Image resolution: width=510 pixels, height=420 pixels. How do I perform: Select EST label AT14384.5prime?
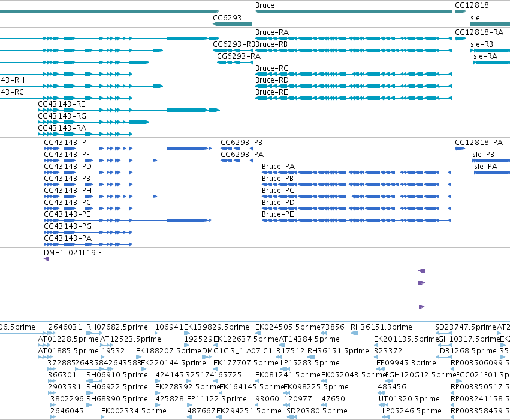[x=309, y=339]
